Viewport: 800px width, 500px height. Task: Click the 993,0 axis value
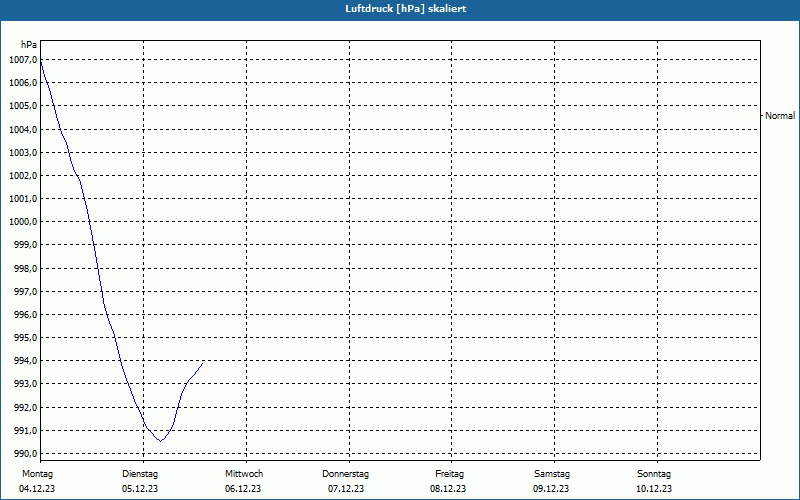pos(25,384)
